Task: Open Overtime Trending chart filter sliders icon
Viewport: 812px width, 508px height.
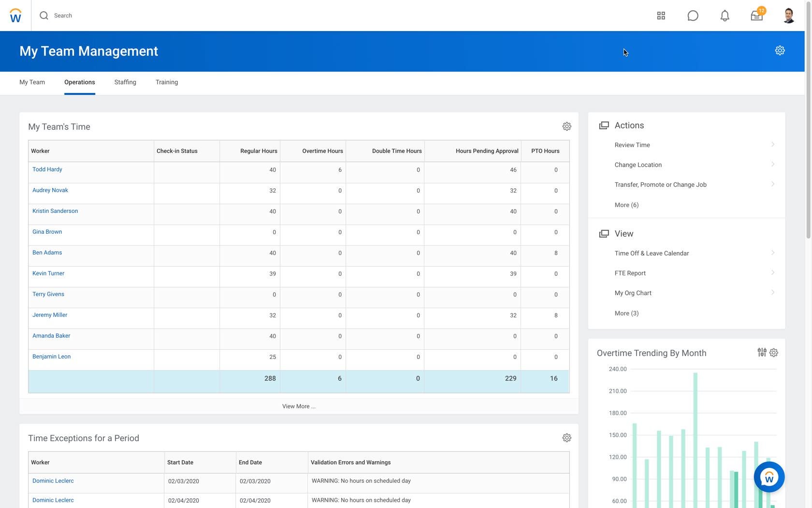Action: click(762, 353)
